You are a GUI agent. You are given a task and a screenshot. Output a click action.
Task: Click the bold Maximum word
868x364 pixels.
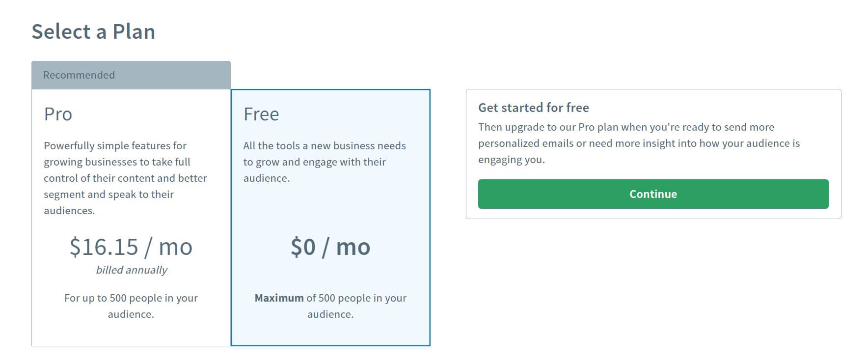pos(279,298)
